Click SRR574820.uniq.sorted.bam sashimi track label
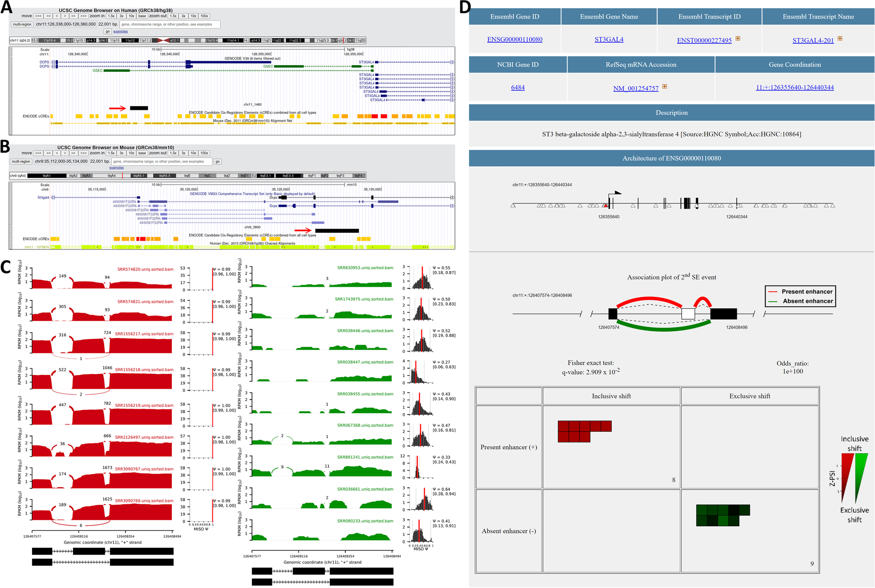Image resolution: width=875 pixels, height=588 pixels. point(145,269)
